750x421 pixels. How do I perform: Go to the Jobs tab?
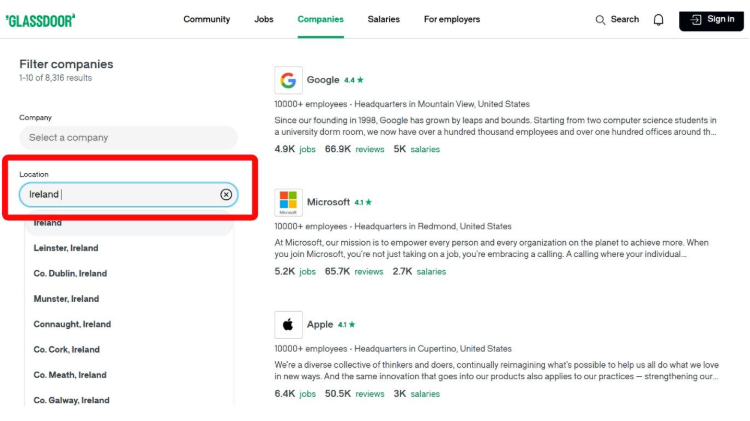pos(264,19)
